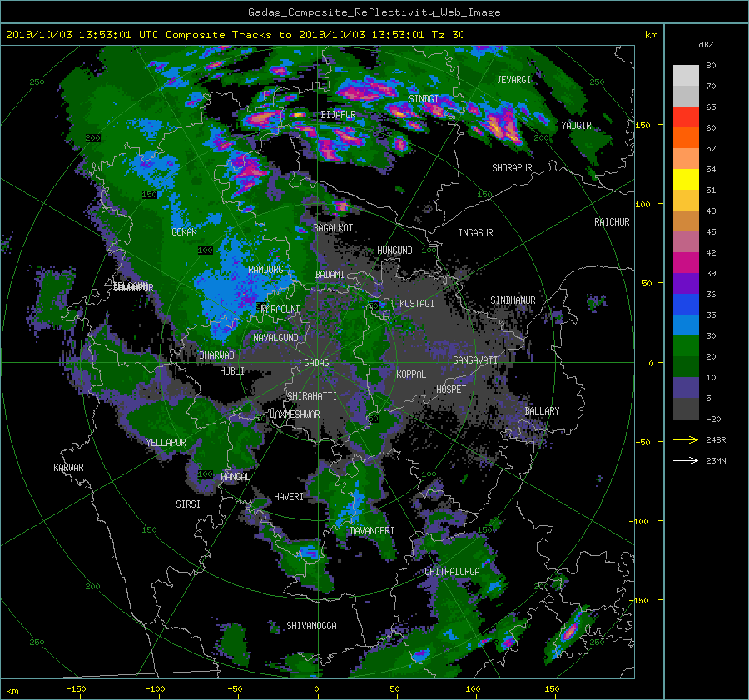749x700 pixels.
Task: Click the NAVALGUND city label
Action: 275,337
